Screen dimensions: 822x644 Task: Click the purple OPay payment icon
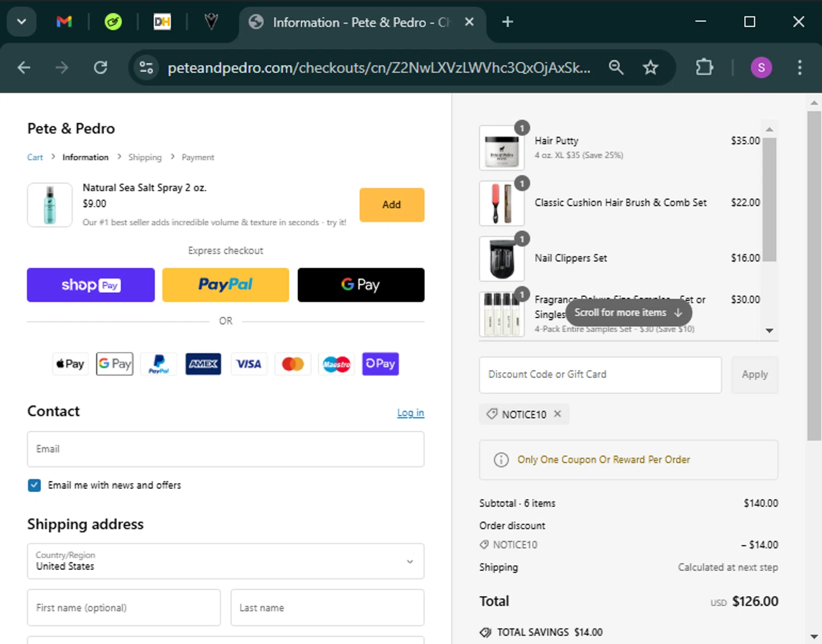[x=380, y=364]
